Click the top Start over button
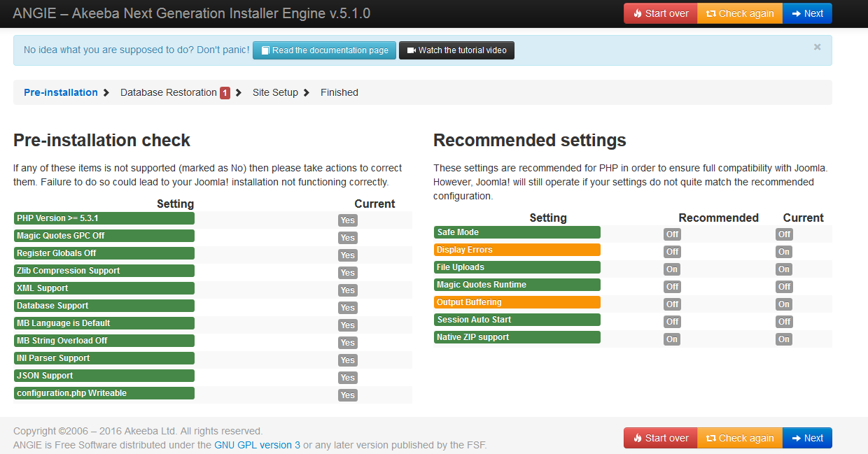 click(660, 13)
